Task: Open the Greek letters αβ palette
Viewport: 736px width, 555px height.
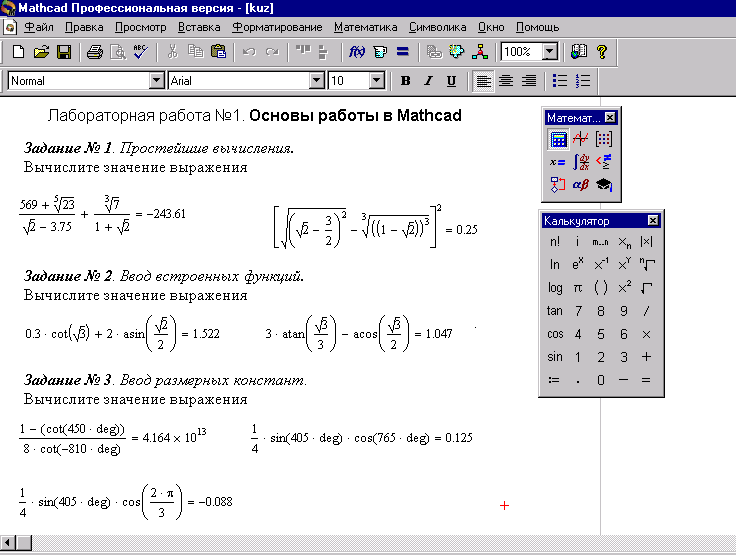Action: pyautogui.click(x=581, y=185)
